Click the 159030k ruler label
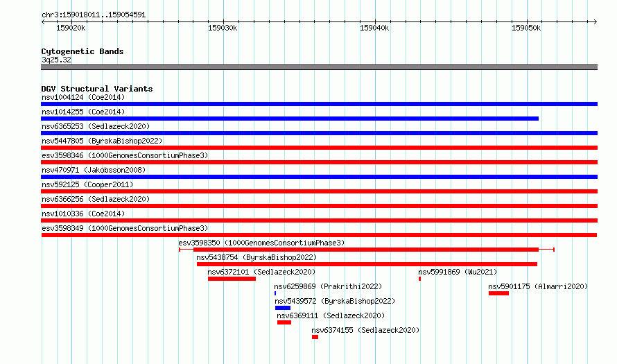617x364 pixels. [x=223, y=28]
